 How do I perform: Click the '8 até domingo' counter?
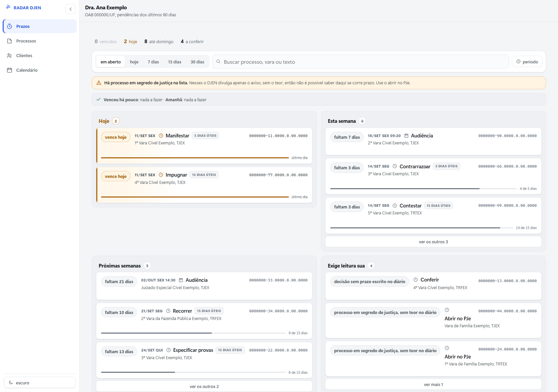pyautogui.click(x=159, y=41)
